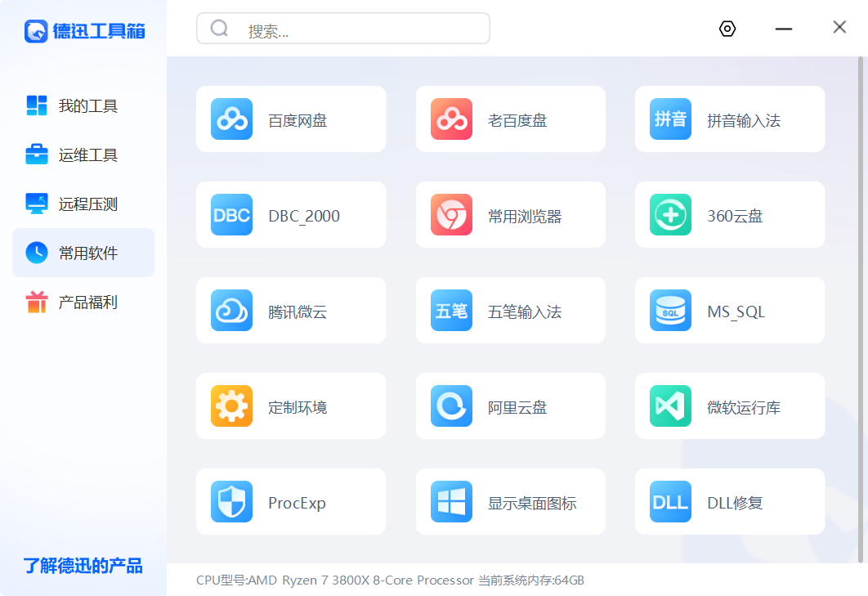
Task: Open the 产品福利 sidebar item
Action: coord(83,302)
